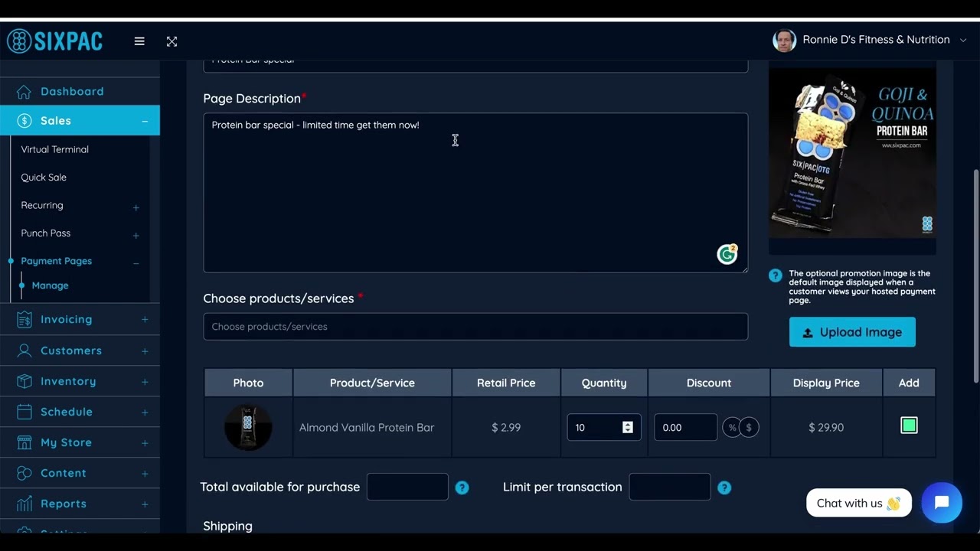Click the Almond Vanilla Protein Bar name
The image size is (980, 551).
coord(367,427)
